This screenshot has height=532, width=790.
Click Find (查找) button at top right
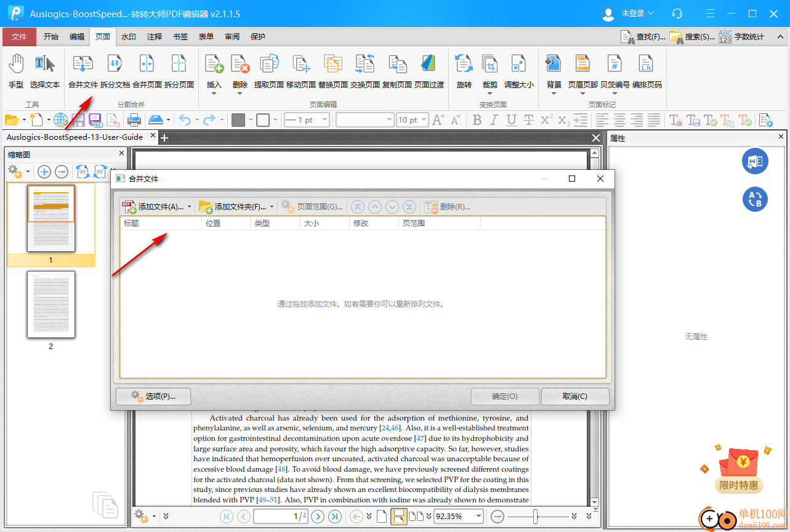pyautogui.click(x=643, y=37)
